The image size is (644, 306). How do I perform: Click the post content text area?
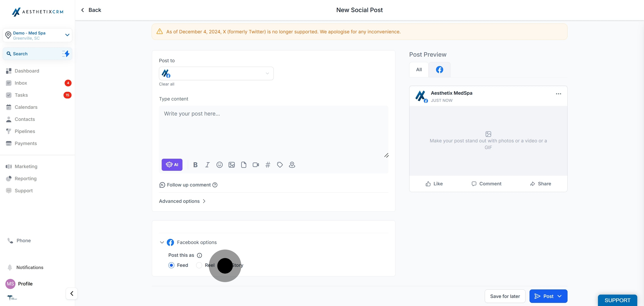click(x=273, y=130)
